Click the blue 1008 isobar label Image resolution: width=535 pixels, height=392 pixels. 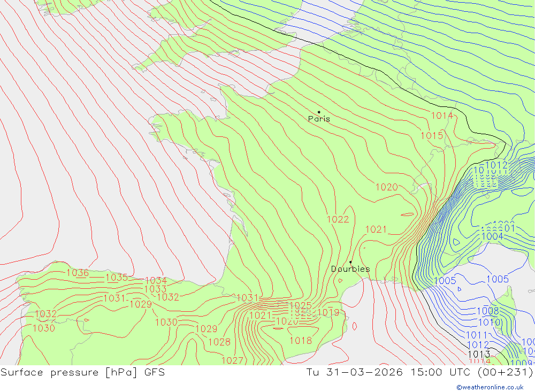[x=488, y=311]
